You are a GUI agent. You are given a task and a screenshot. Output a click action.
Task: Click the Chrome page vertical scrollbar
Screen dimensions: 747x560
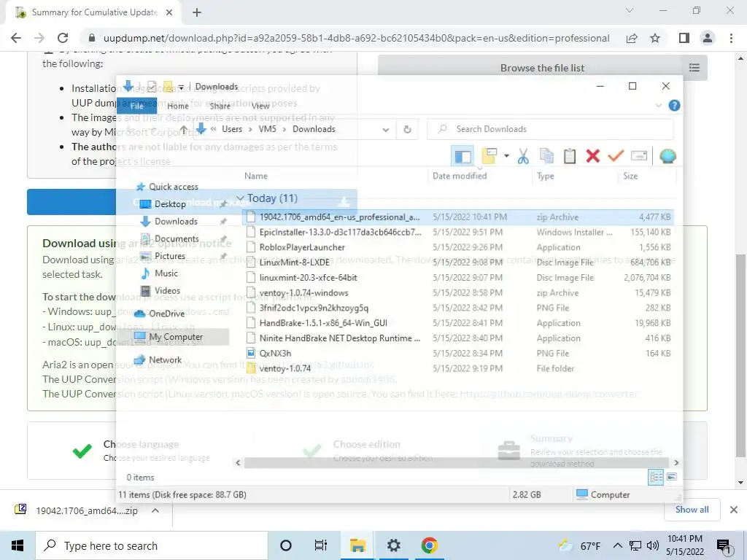coord(740,355)
